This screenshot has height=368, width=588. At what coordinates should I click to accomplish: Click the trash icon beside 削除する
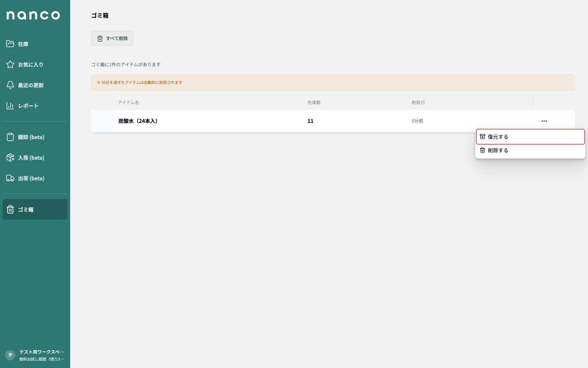point(483,150)
